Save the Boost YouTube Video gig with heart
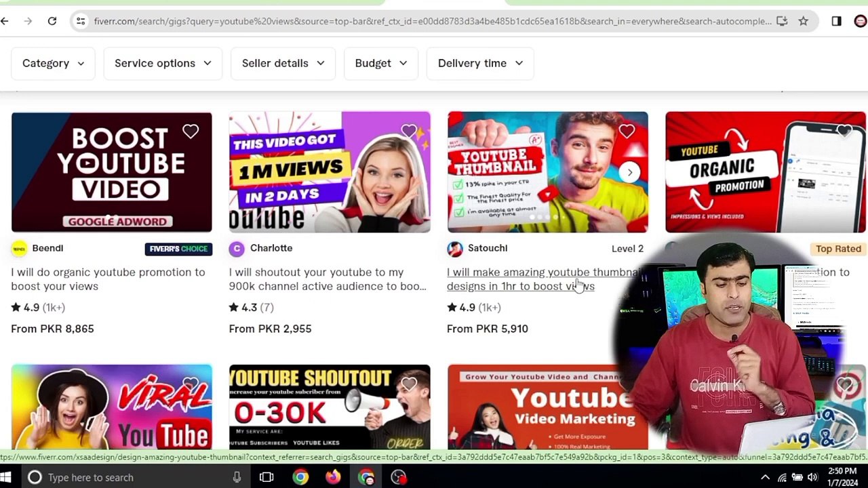Viewport: 868px width, 488px height. coord(191,131)
